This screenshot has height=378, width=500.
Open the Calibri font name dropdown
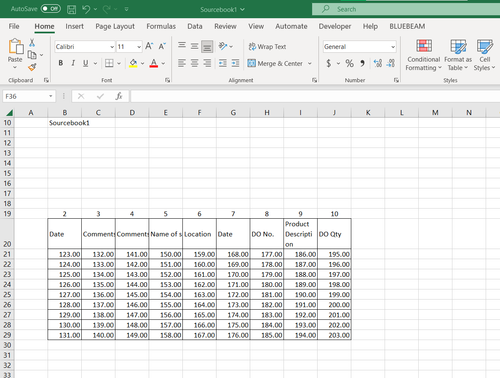[112, 47]
